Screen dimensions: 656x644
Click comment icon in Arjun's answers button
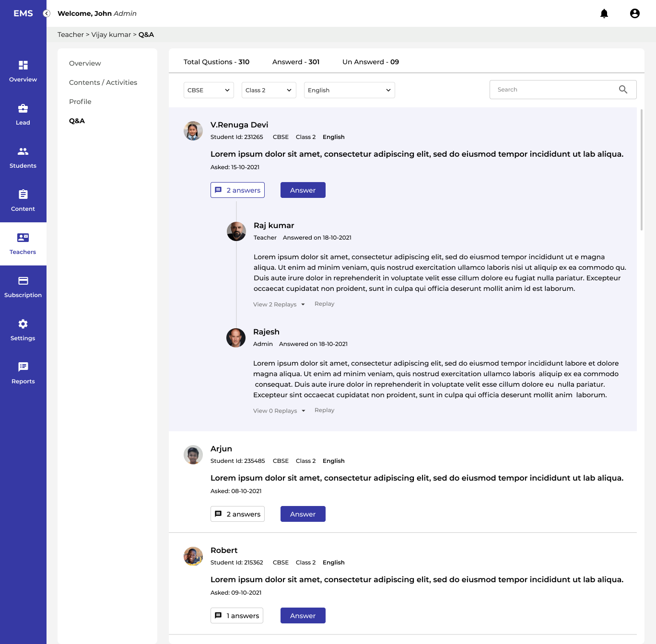point(218,514)
